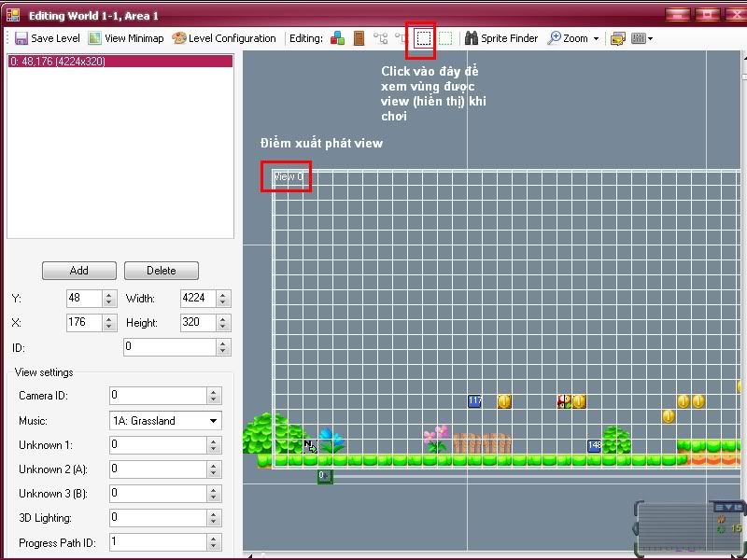Open the Music dropdown 1A: Grassland
The width and height of the screenshot is (747, 560).
[165, 421]
